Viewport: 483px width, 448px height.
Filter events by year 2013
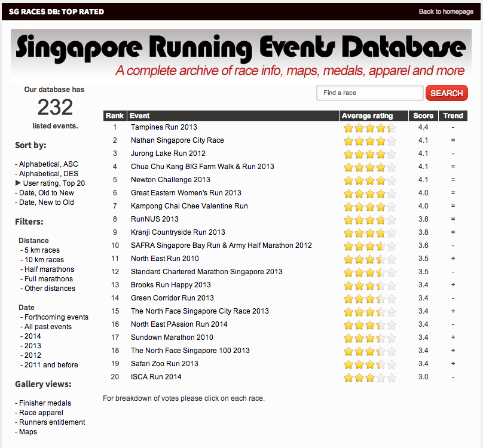[33, 345]
